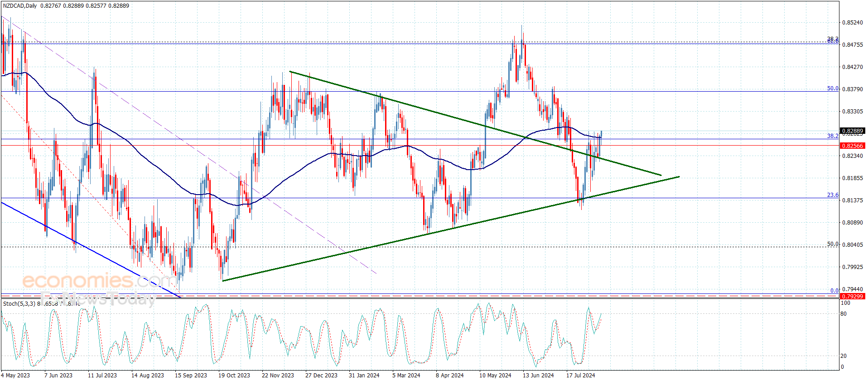Click the 17 Jul 2024 date label

pos(580,375)
